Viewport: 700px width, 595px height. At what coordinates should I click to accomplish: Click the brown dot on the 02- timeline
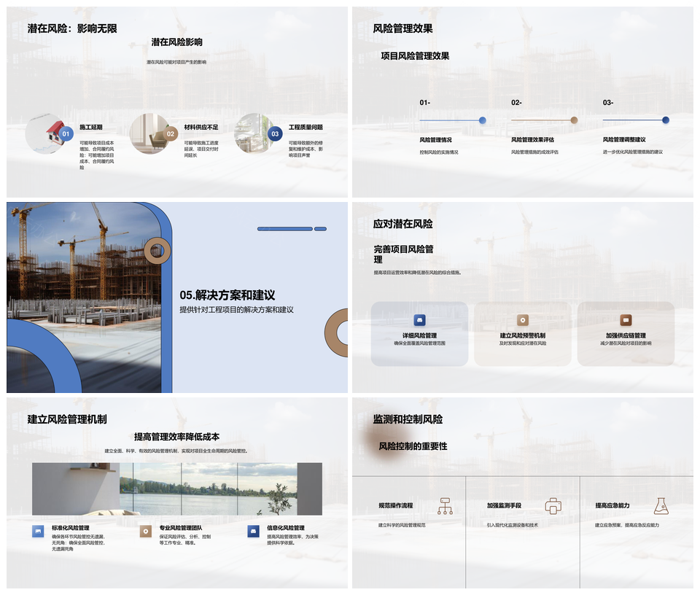(x=574, y=120)
